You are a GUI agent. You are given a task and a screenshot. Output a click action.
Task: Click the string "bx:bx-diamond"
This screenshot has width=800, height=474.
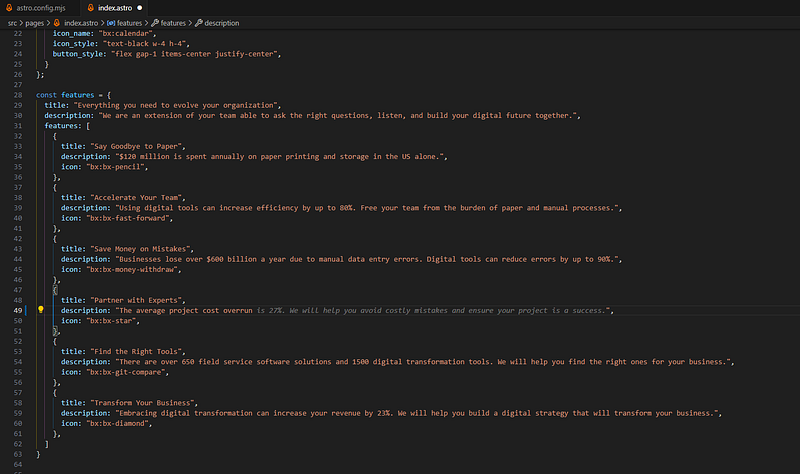119,423
